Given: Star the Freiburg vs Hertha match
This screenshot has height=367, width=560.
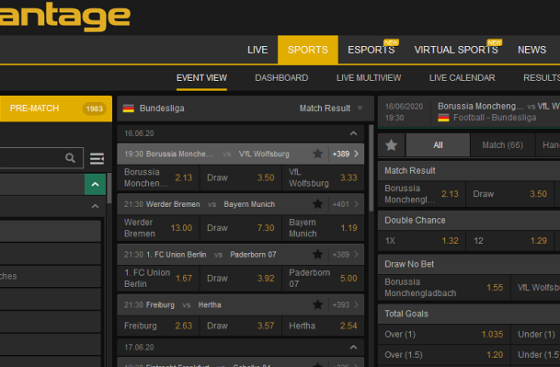Looking at the screenshot, I should [x=318, y=305].
